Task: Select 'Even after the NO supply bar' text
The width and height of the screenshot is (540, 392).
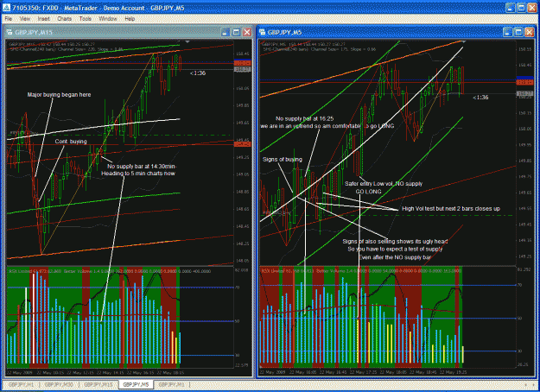Action: point(395,257)
